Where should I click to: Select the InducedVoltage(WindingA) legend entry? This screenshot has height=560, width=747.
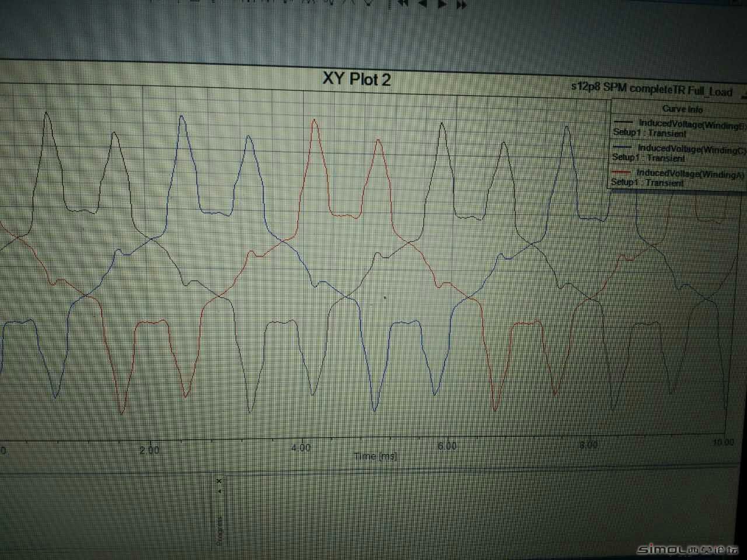[690, 173]
